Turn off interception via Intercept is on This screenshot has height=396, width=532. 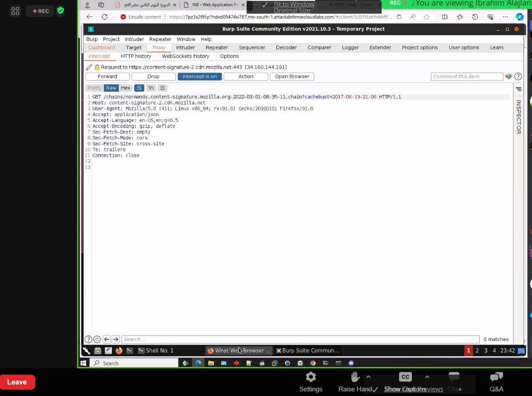199,76
